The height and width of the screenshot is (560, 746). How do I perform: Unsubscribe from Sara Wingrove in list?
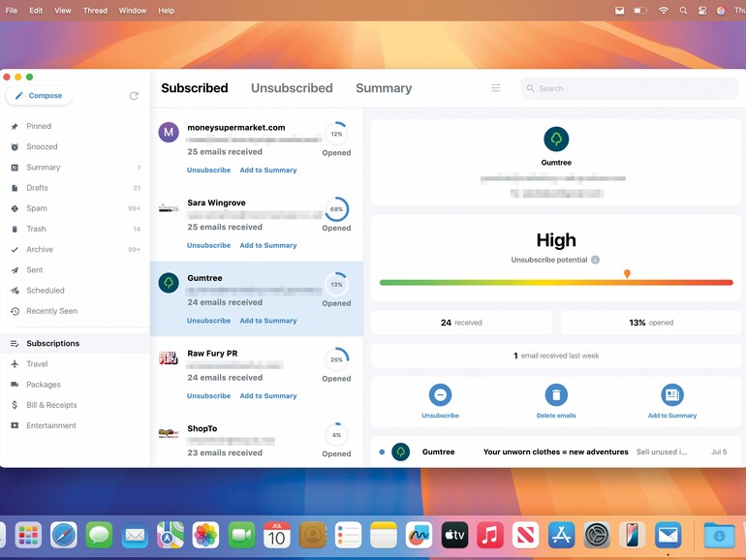pyautogui.click(x=208, y=245)
